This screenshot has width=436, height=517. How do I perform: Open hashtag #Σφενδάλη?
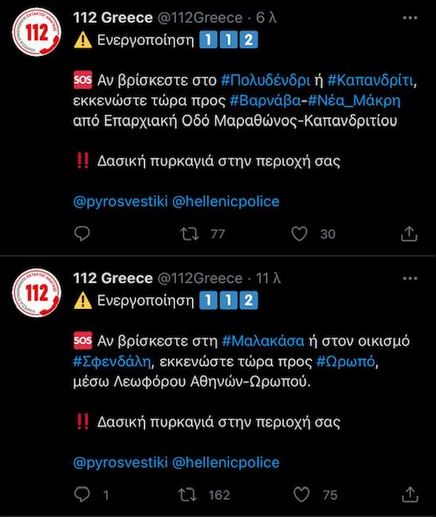click(x=112, y=362)
